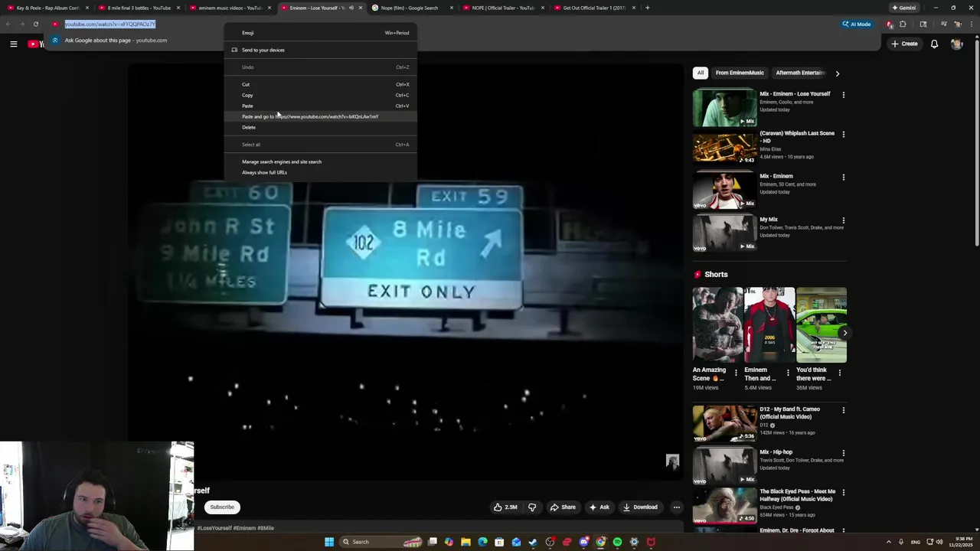Show next Shorts with arrow
Image resolution: width=980 pixels, height=551 pixels.
click(x=844, y=333)
